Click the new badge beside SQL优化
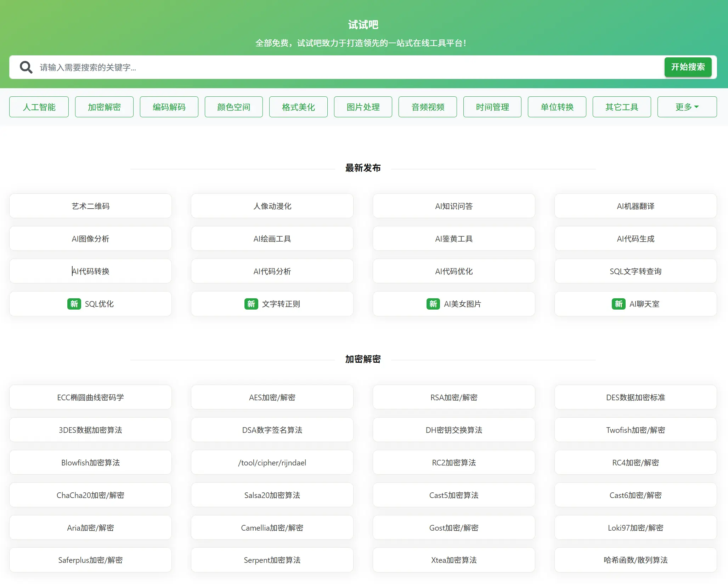The height and width of the screenshot is (588, 728). pos(74,304)
